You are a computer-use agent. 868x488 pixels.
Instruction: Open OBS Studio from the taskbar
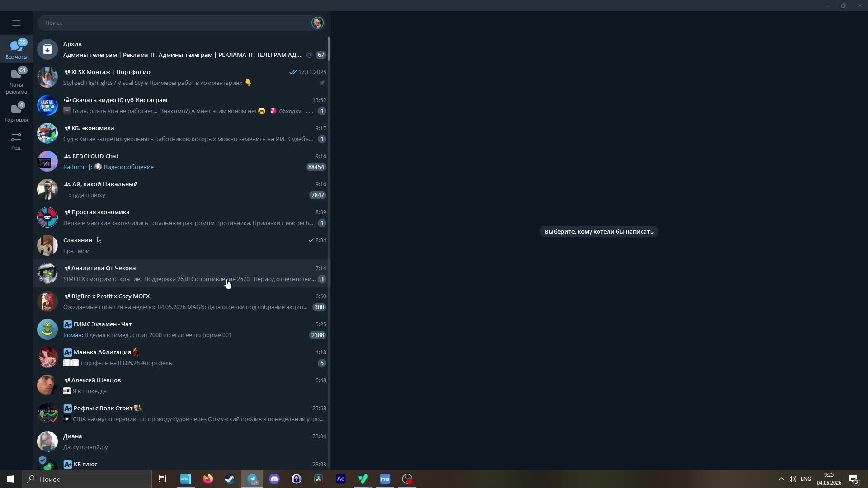pyautogui.click(x=407, y=479)
